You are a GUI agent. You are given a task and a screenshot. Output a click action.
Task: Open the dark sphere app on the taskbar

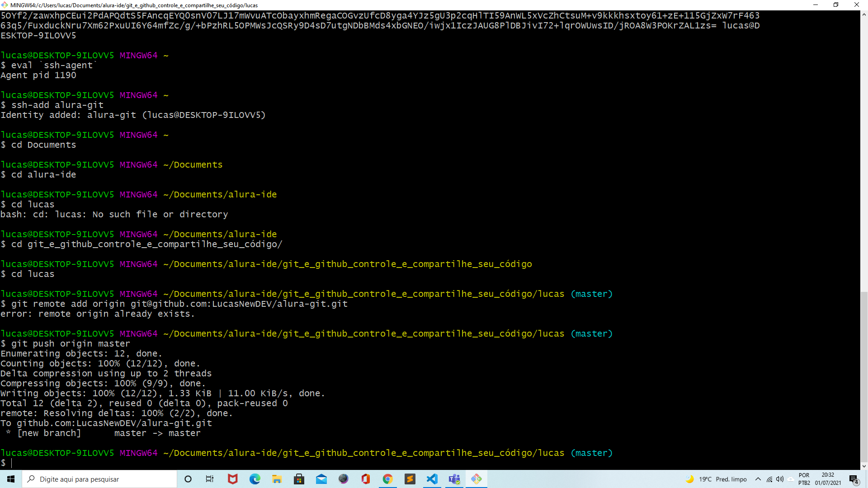click(x=343, y=479)
